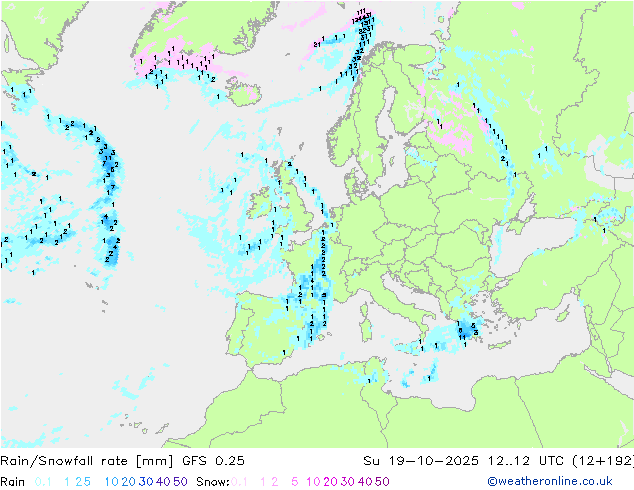Screen dimensions: 634x490
Task: Click the "GFS 0.25" model label
Action: tap(213, 461)
